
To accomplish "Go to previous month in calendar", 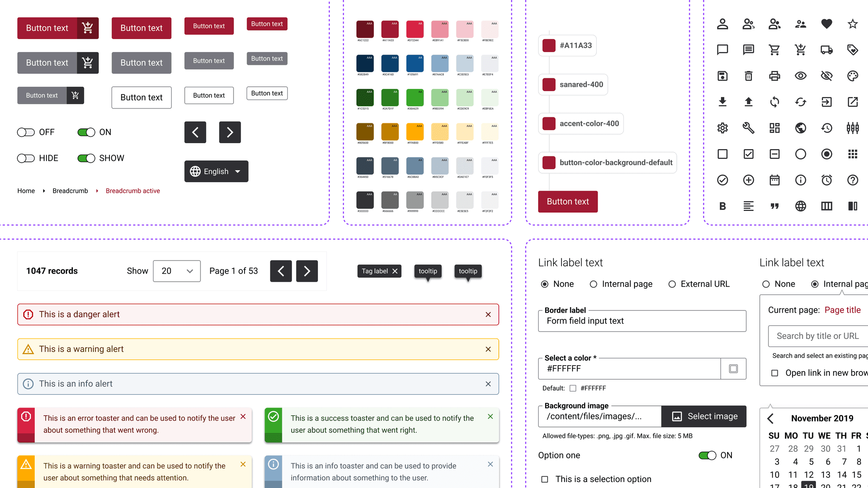I will coord(771,419).
